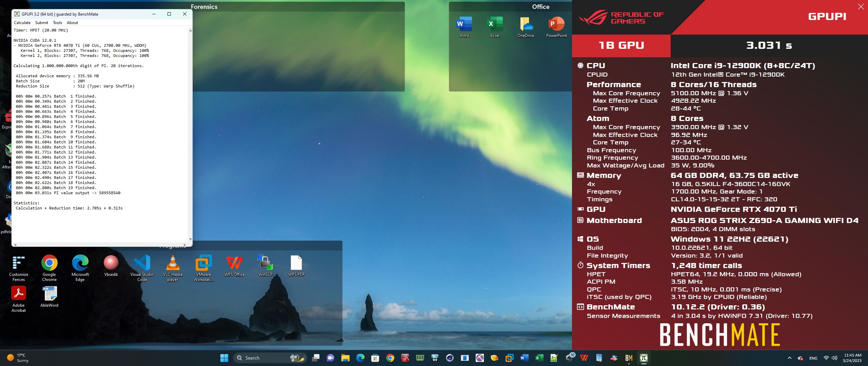The width and height of the screenshot is (868, 366).
Task: Open VMware icon in the taskbar
Action: click(x=509, y=358)
